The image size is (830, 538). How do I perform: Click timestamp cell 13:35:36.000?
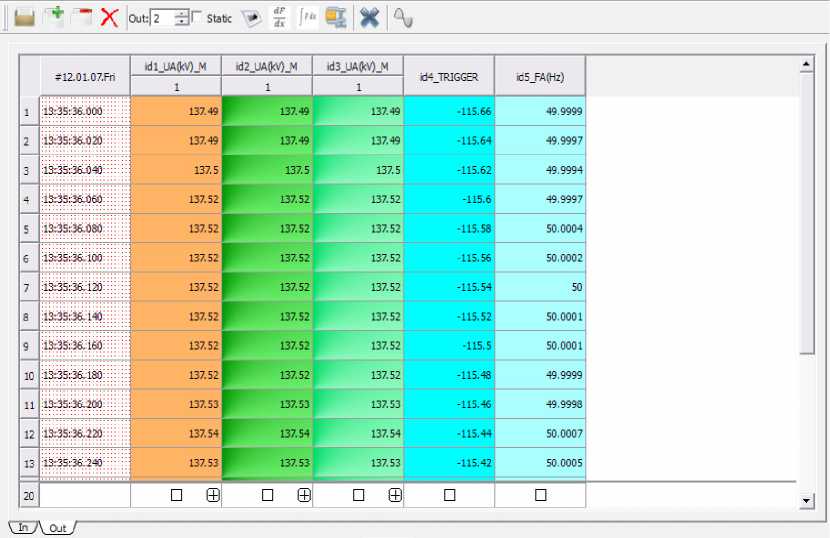click(85, 111)
